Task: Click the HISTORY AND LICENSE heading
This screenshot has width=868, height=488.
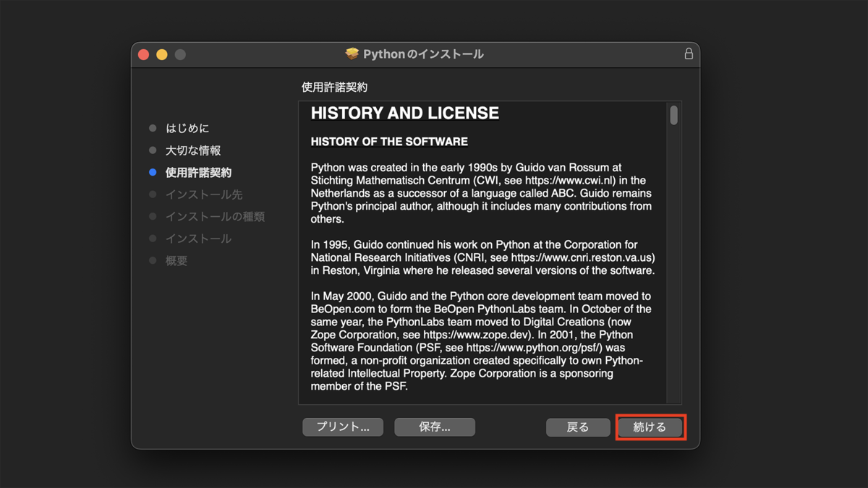Action: (x=405, y=114)
